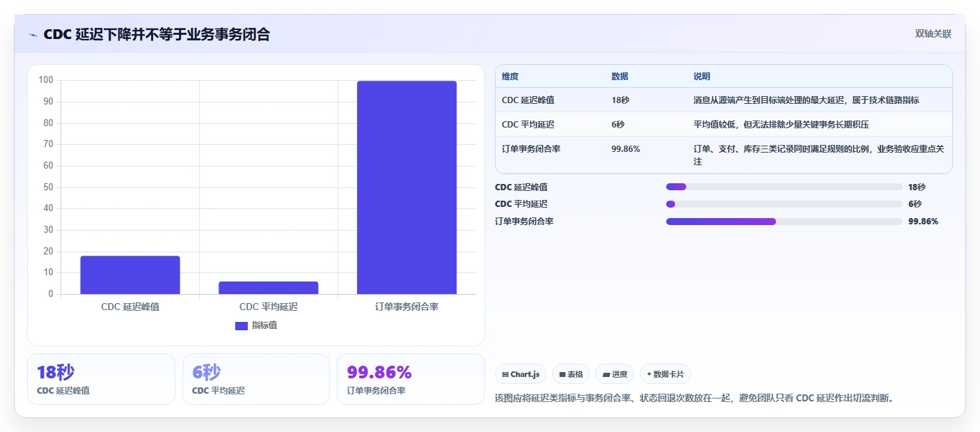Click the y-axis value 50
980x432 pixels.
click(48, 187)
